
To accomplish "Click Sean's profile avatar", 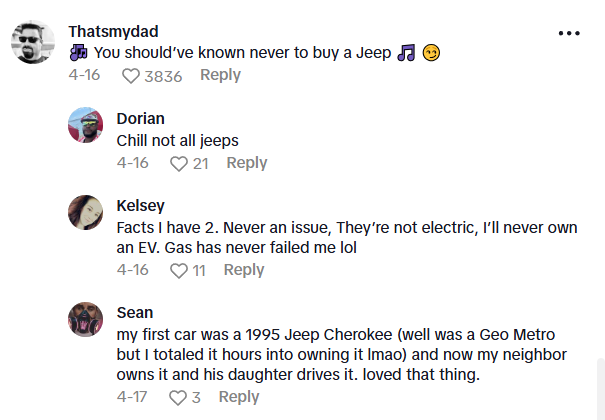I will click(x=86, y=321).
